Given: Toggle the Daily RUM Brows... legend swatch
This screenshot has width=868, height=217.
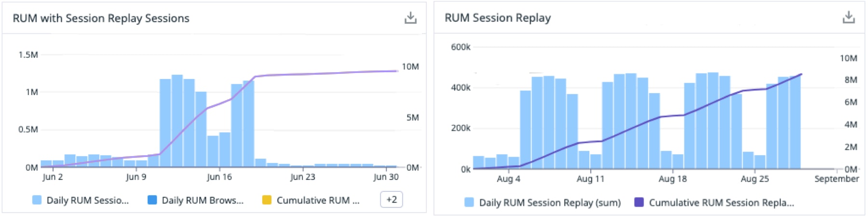Looking at the screenshot, I should tap(152, 200).
